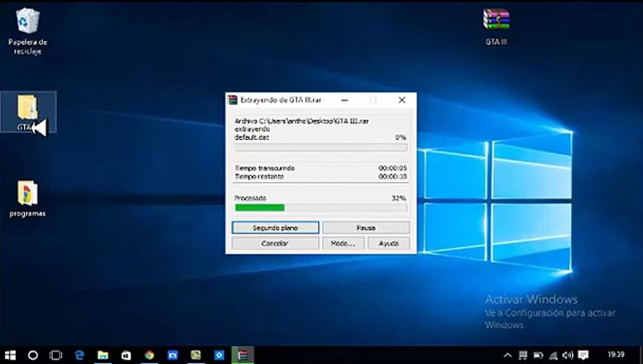Cancel the extraction with Cancelar
The width and height of the screenshot is (643, 364).
click(x=275, y=243)
